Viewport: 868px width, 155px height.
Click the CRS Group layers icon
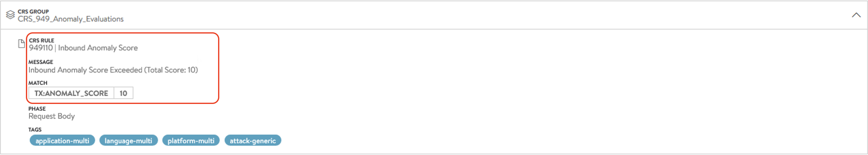[x=10, y=15]
